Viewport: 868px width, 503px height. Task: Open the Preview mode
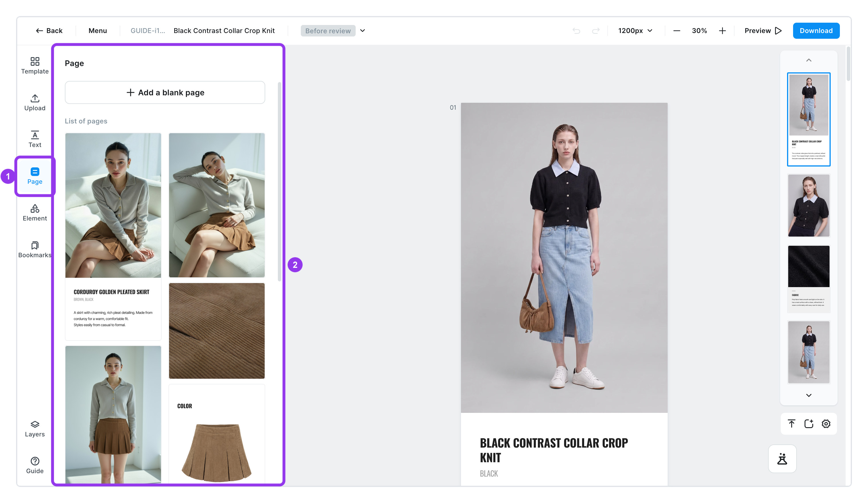763,31
